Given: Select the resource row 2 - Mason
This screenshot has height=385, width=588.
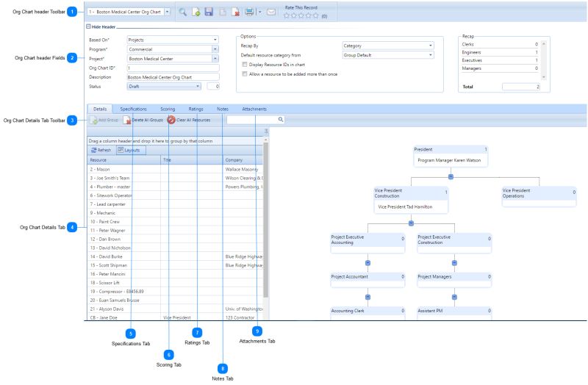Looking at the screenshot, I should coord(175,170).
